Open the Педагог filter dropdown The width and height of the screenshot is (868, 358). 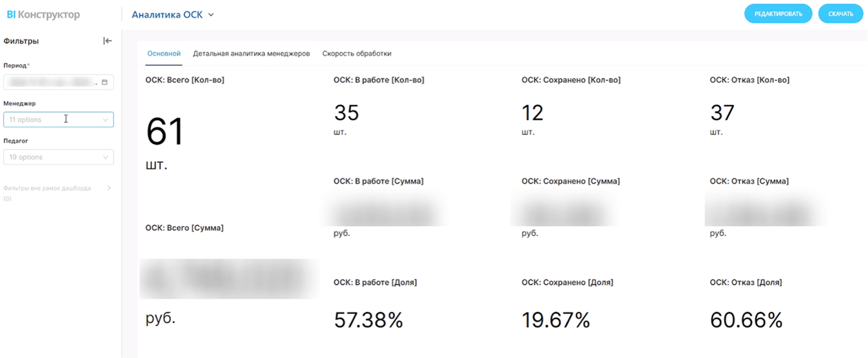click(x=58, y=158)
